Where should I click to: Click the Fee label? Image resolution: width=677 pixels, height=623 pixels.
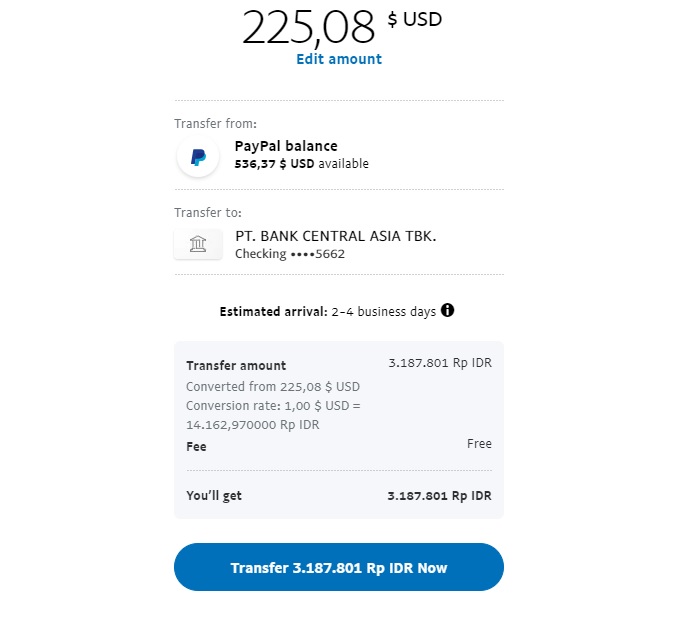coord(196,447)
